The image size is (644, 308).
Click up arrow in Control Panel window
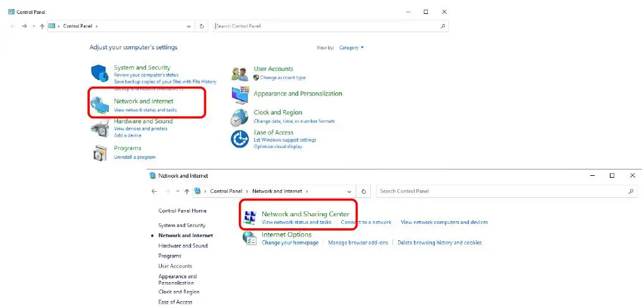pos(42,26)
